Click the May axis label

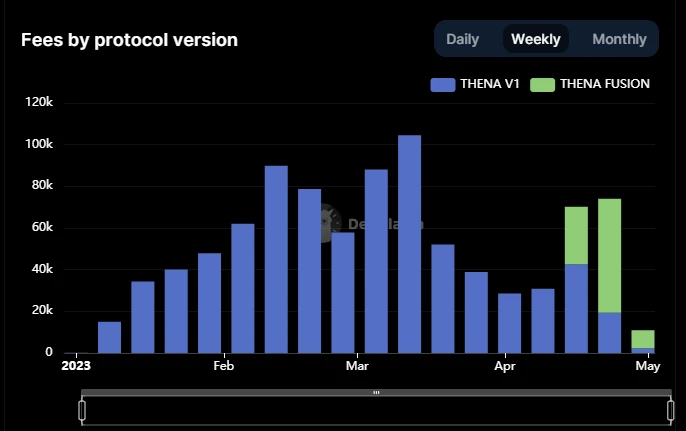click(648, 366)
